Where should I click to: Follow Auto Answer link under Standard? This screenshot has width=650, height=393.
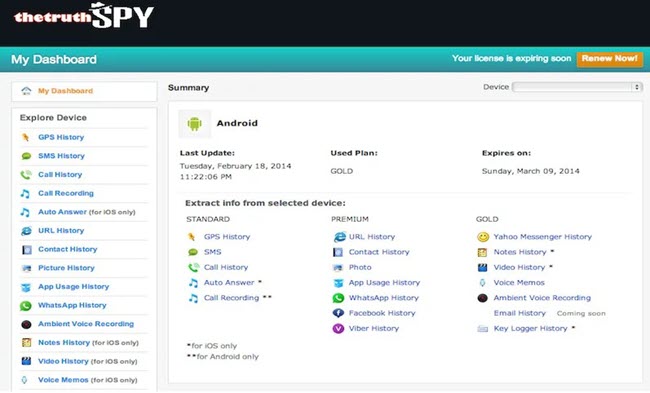tap(229, 283)
